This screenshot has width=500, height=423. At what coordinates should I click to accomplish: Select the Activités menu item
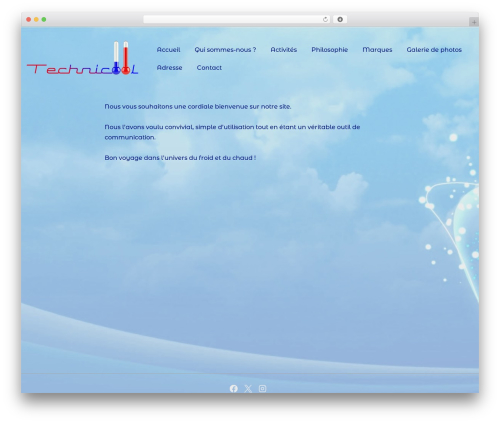[x=284, y=50]
